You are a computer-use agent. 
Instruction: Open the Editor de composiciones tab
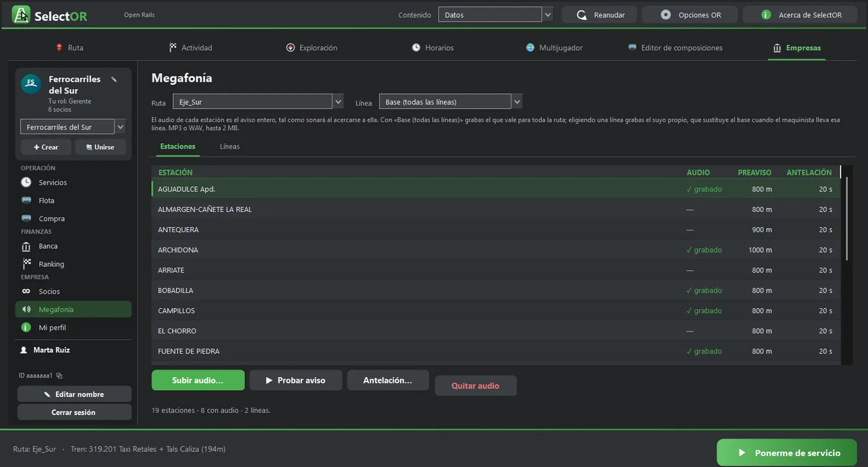pyautogui.click(x=675, y=48)
